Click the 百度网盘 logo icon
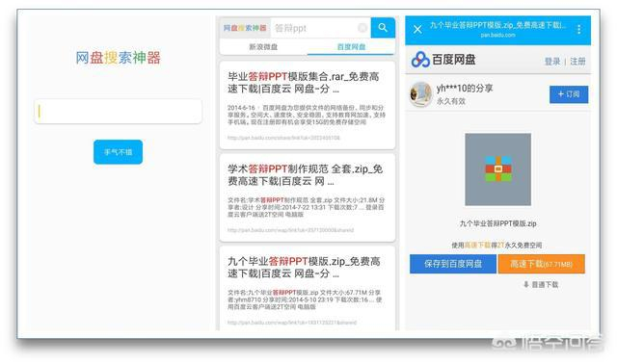The width and height of the screenshot is (617, 364). (x=420, y=60)
